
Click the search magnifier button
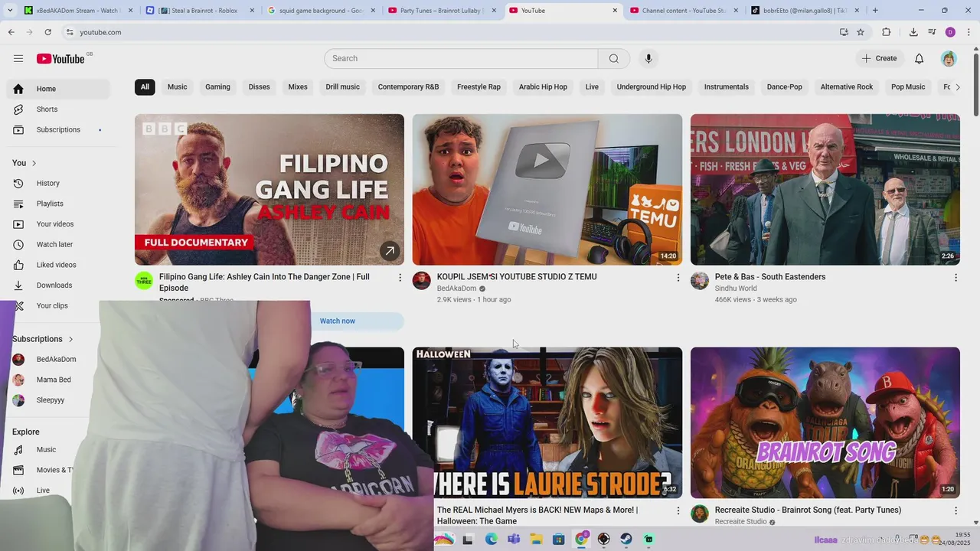(x=614, y=59)
